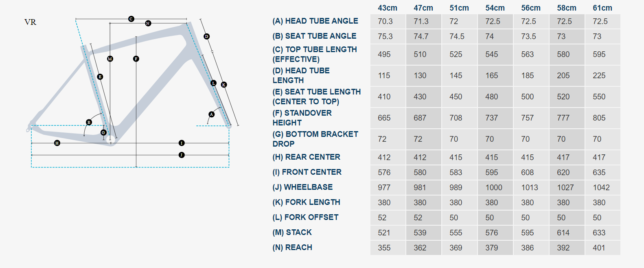Click the (N) REACH row label
This screenshot has height=268, width=644.
pos(292,248)
